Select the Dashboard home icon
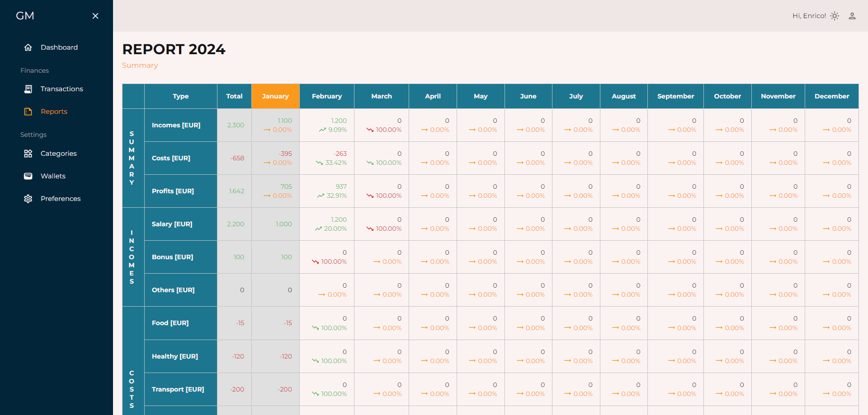This screenshot has height=415, width=868. tap(28, 47)
